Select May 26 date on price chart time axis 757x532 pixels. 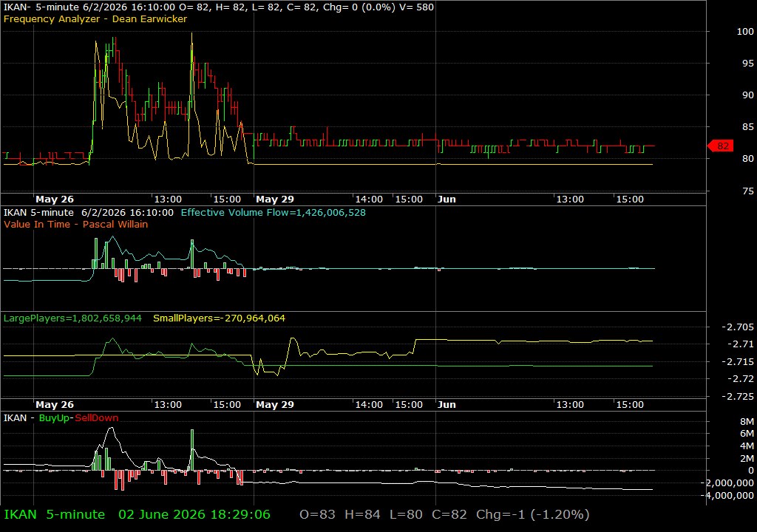click(55, 199)
